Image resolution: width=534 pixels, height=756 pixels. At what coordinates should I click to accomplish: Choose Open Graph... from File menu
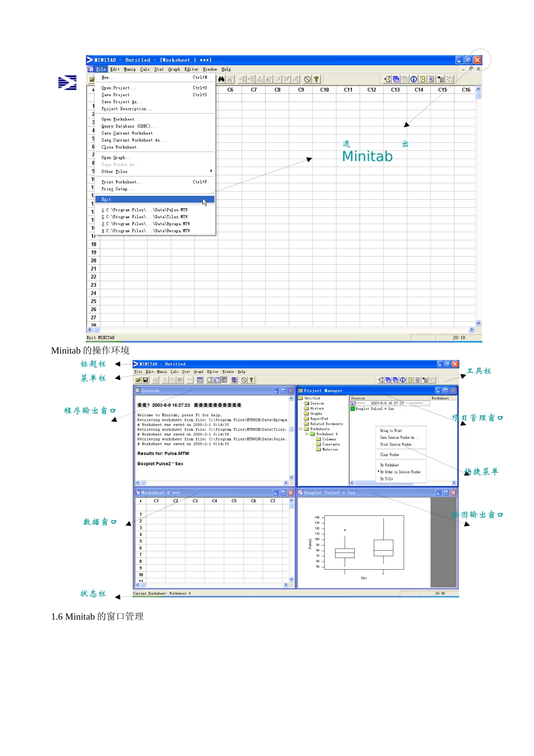155,158
